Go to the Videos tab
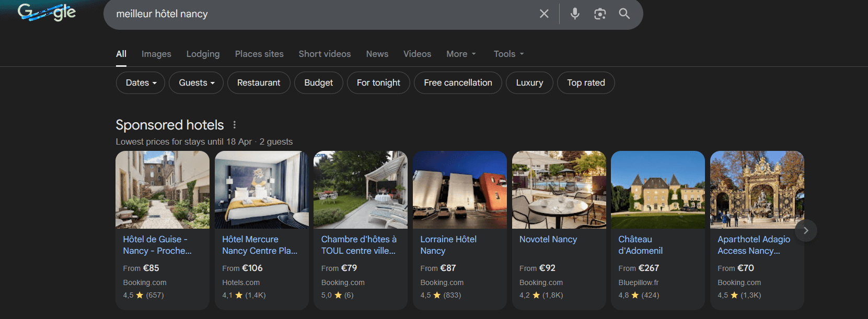 point(417,54)
